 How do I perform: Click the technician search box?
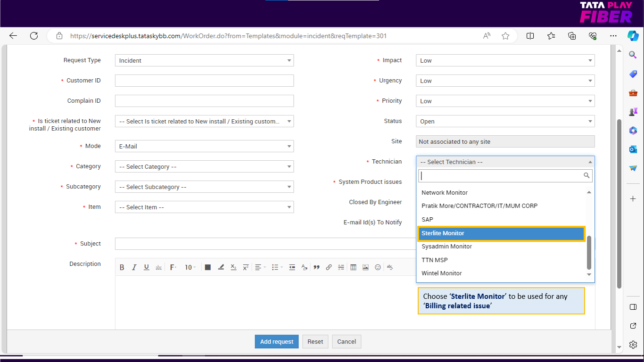click(505, 175)
